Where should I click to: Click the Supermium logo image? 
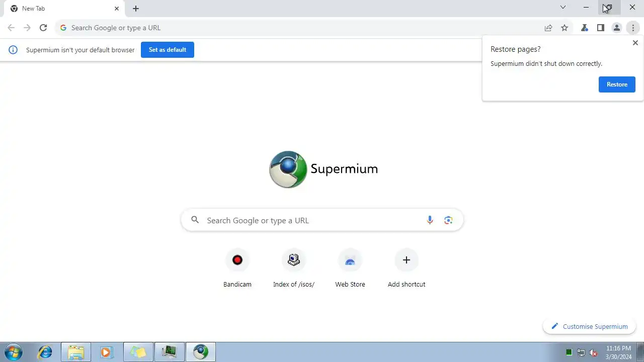(x=324, y=169)
